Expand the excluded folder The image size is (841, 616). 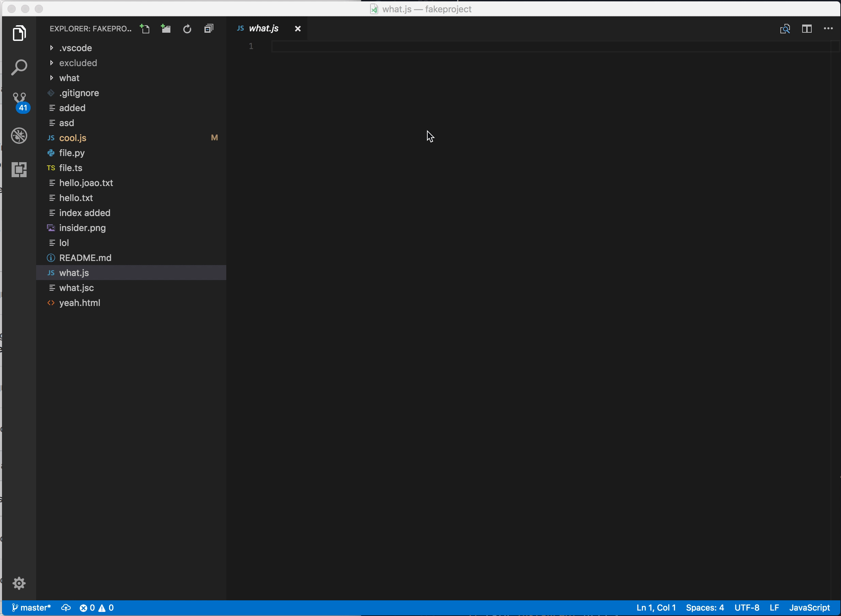[78, 63]
